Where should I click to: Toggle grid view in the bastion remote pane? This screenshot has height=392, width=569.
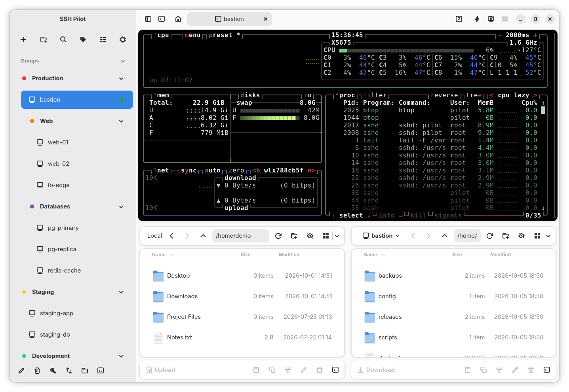click(x=537, y=236)
